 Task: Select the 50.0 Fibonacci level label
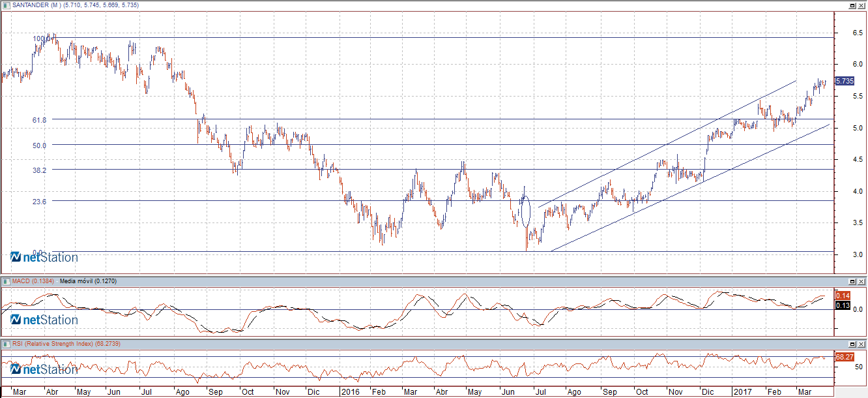(x=39, y=145)
